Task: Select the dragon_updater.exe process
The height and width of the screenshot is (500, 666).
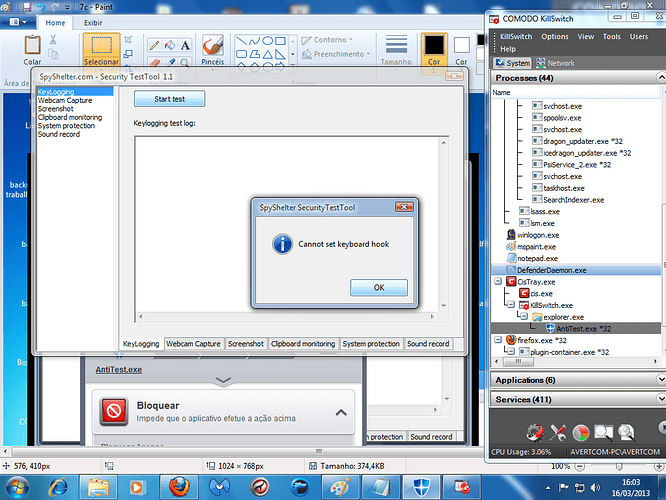Action: coord(583,141)
